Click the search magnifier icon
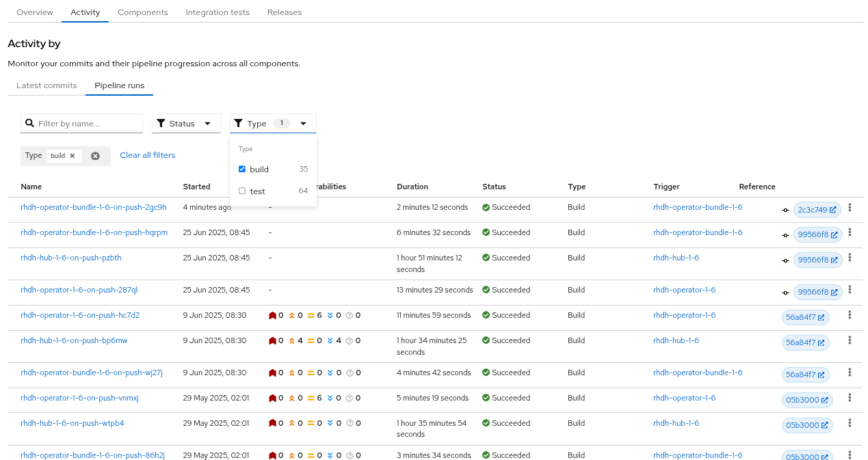 coord(29,124)
